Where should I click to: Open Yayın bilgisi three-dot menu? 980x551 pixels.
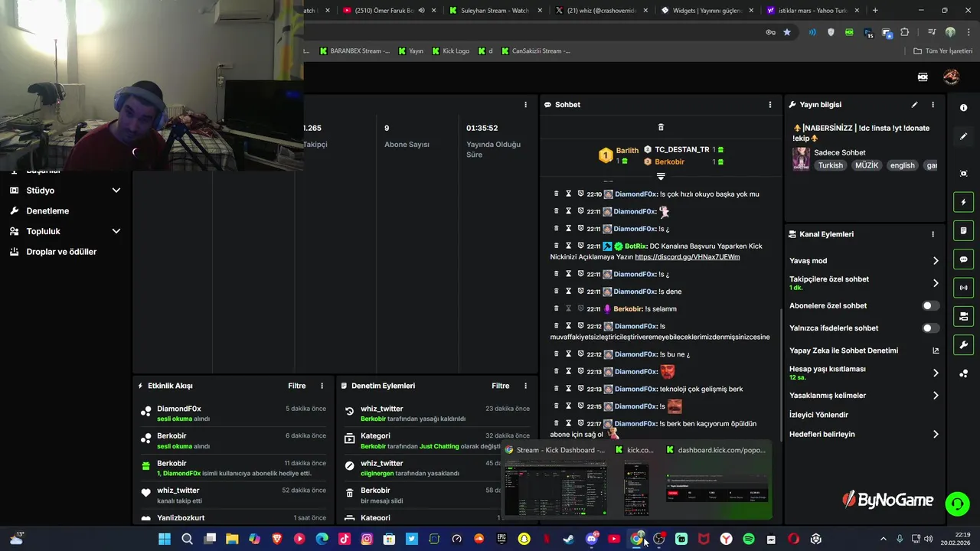[933, 105]
